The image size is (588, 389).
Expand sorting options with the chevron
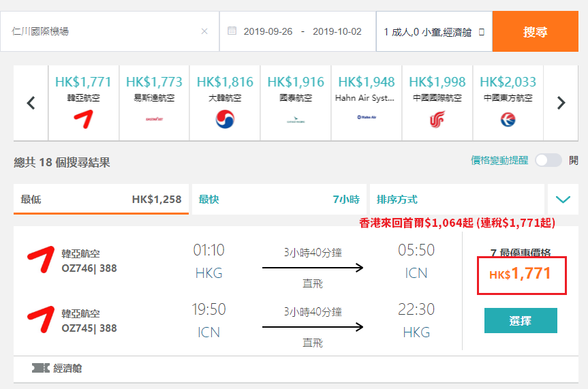click(563, 199)
